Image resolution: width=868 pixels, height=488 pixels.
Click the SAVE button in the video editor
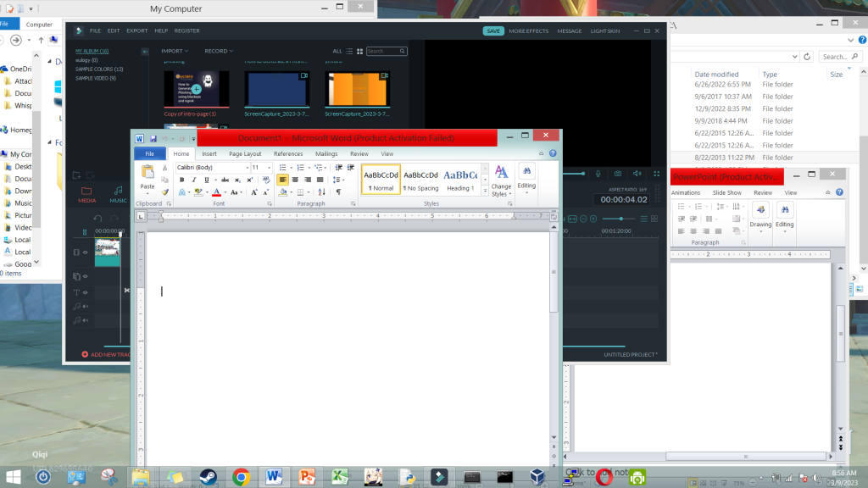(x=493, y=31)
